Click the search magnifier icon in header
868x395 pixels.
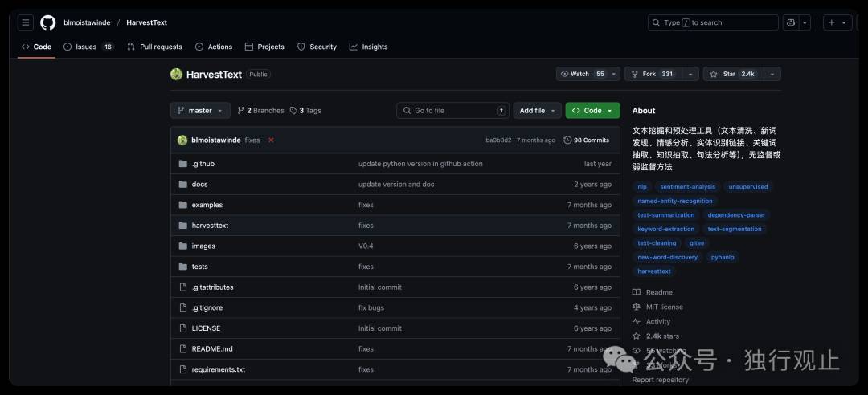(x=657, y=22)
